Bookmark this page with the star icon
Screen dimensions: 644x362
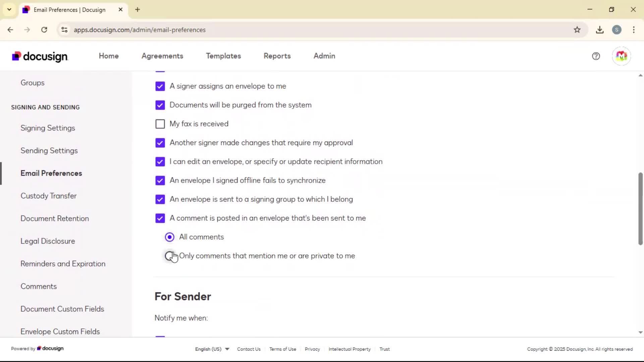point(577,30)
